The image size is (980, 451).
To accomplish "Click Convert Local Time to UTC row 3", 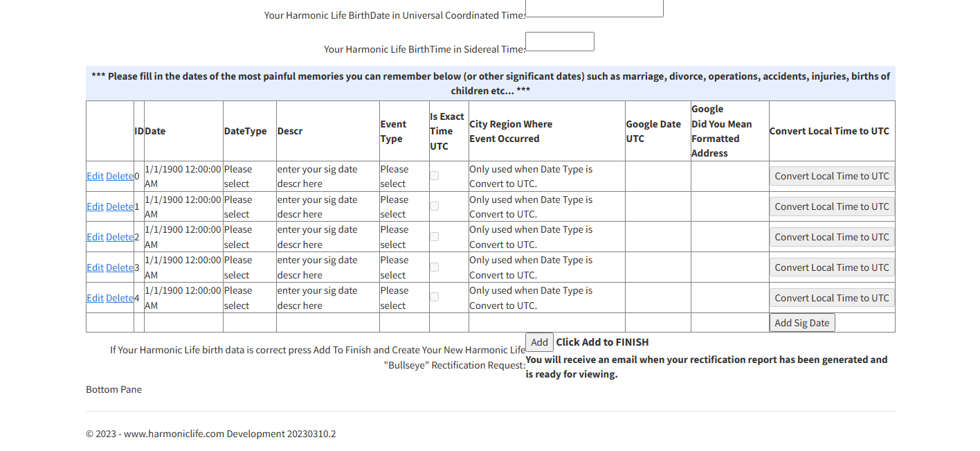I will click(x=831, y=267).
